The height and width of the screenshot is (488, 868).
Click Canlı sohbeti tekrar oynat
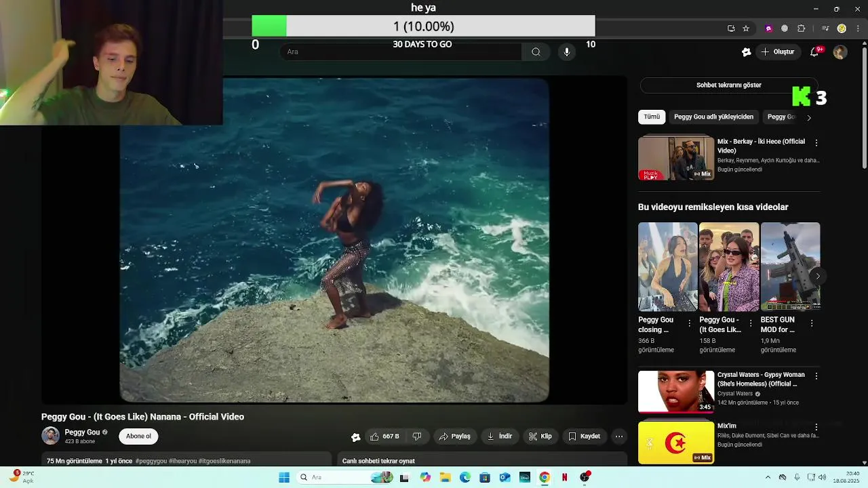pyautogui.click(x=378, y=461)
